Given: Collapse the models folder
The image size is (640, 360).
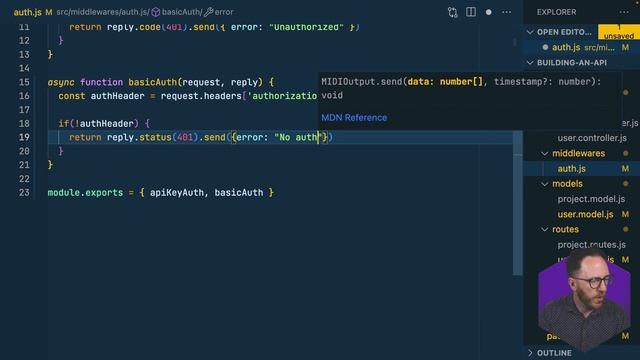Looking at the screenshot, I should pos(544,184).
